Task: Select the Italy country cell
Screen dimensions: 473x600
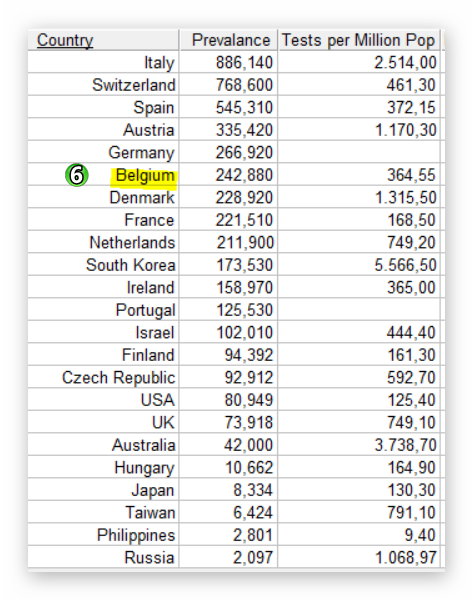Action: pos(103,62)
